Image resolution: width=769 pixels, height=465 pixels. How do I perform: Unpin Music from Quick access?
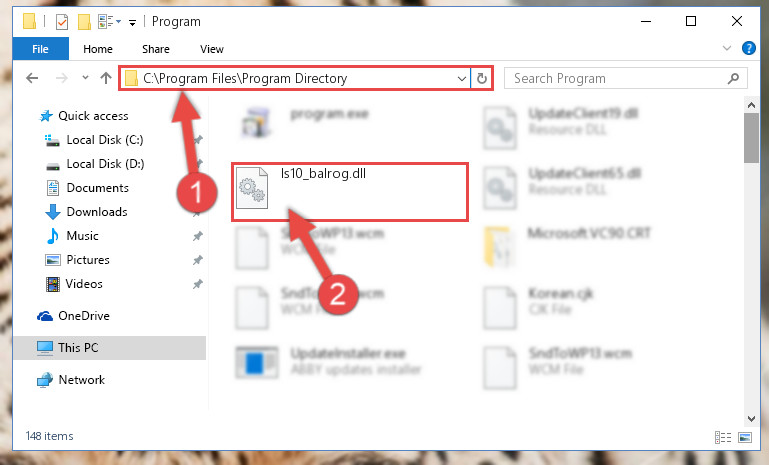pos(197,236)
